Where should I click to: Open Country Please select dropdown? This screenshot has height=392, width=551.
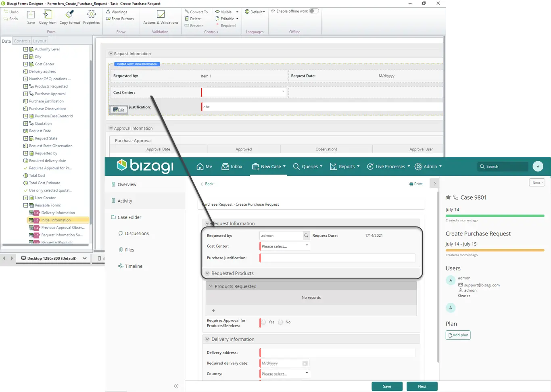point(285,374)
